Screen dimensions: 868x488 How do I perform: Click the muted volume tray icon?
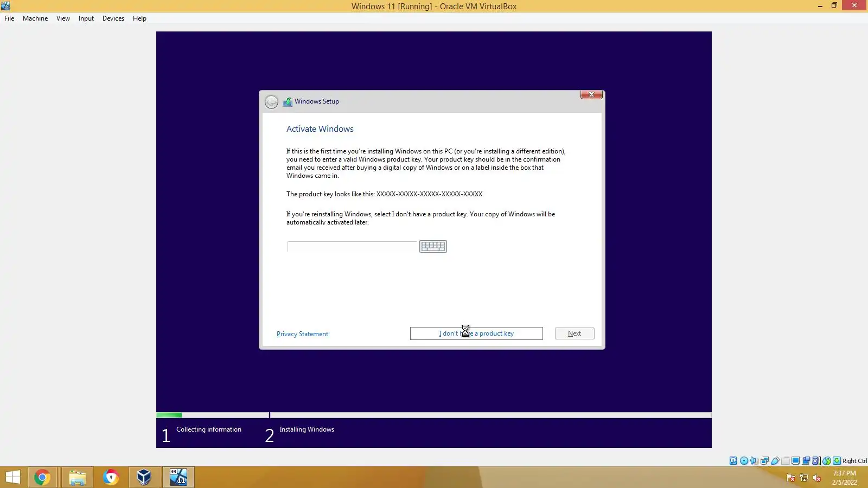tap(817, 478)
